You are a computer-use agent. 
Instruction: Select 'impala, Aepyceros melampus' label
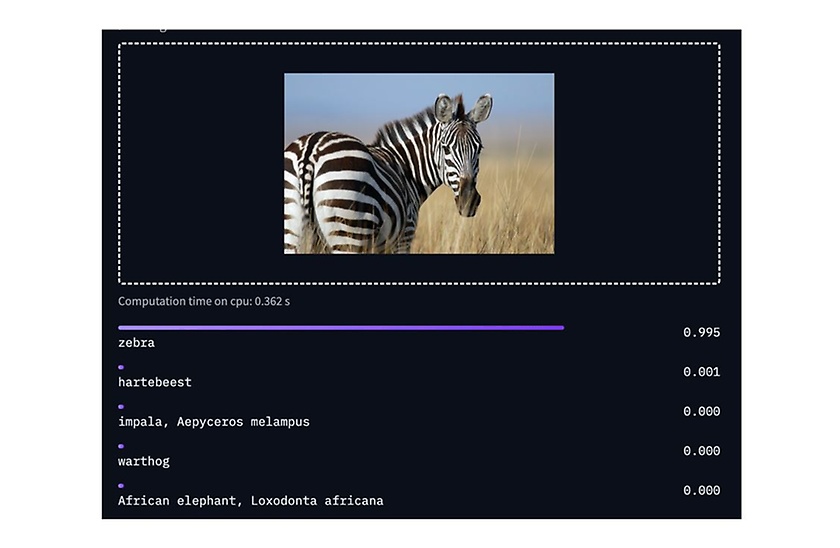pyautogui.click(x=214, y=422)
